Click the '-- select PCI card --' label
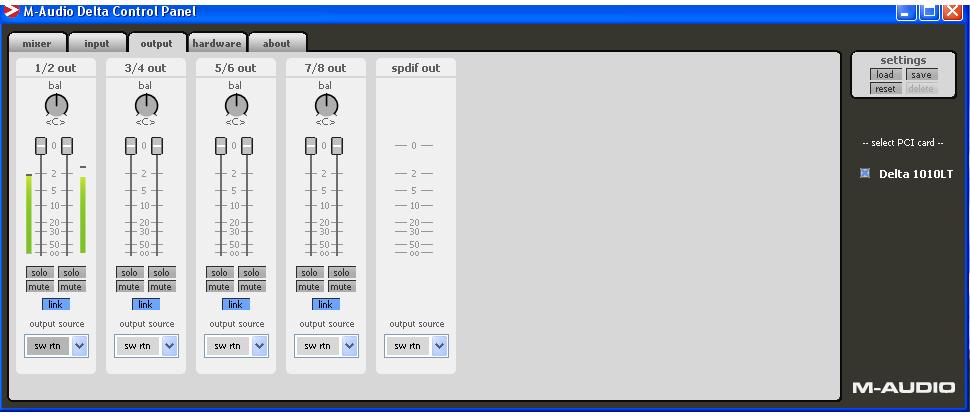970x417 pixels. click(x=903, y=143)
